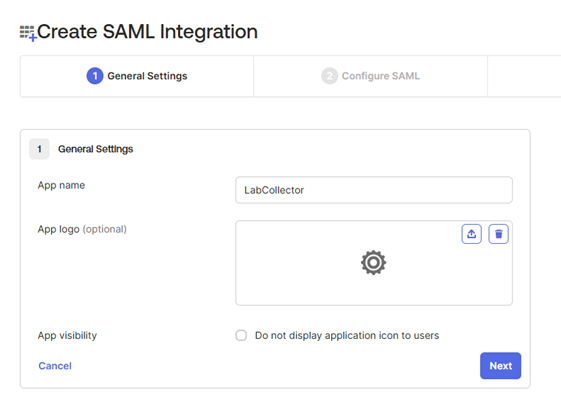
Task: Select the blue step 1 circle
Action: pyautogui.click(x=95, y=76)
